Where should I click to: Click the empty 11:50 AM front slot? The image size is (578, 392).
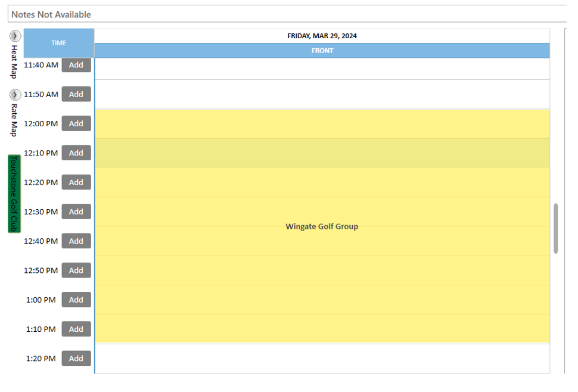pos(322,94)
